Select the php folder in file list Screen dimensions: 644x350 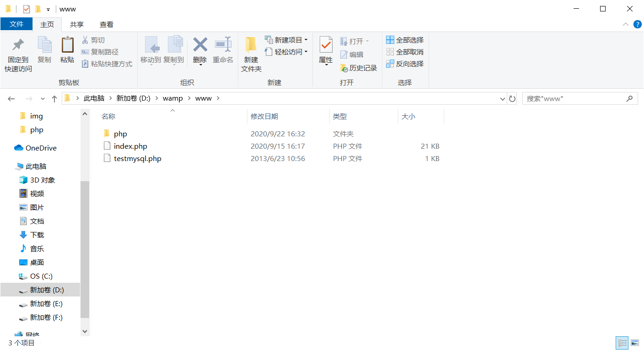(x=120, y=134)
